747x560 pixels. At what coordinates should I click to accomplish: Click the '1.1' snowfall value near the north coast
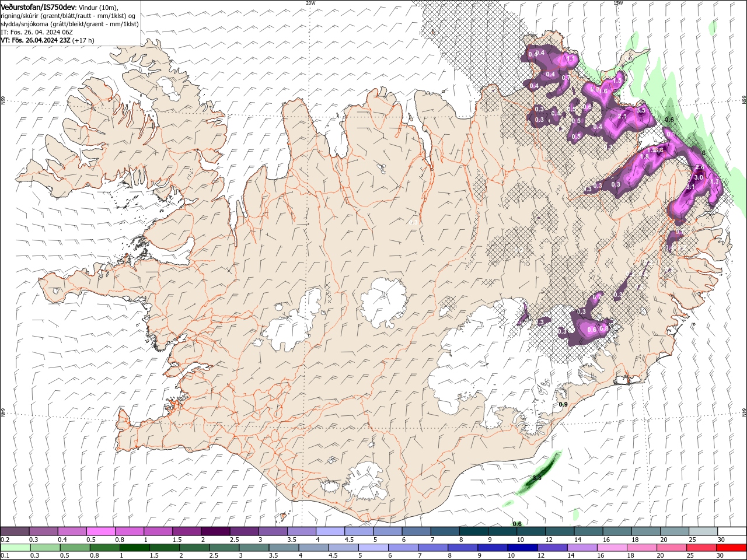570,58
